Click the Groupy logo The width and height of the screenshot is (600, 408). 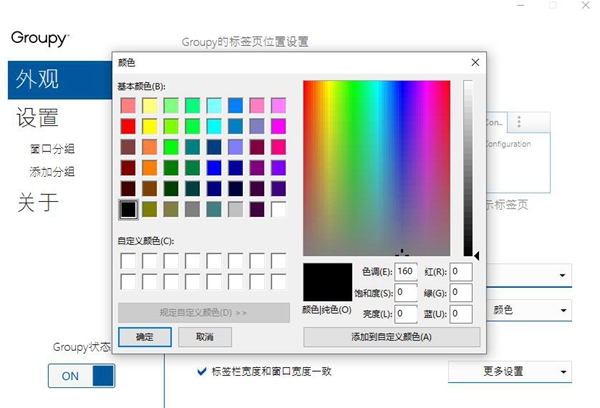(40, 39)
